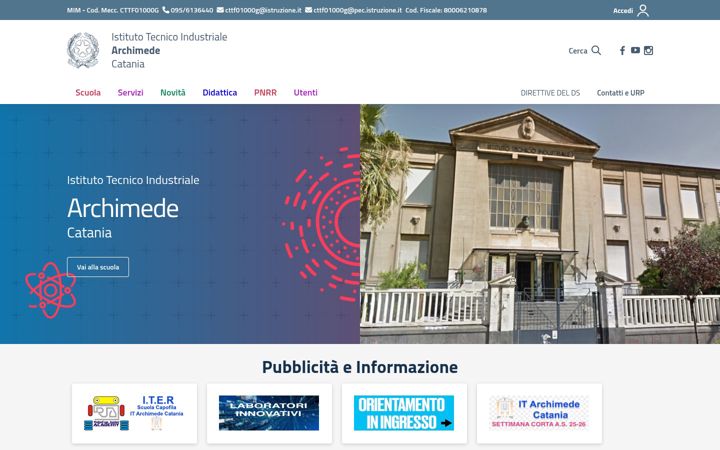Viewport: 720px width, 450px height.
Task: Open the I.T.E.R Scuola Capofila banner
Action: pyautogui.click(x=134, y=413)
